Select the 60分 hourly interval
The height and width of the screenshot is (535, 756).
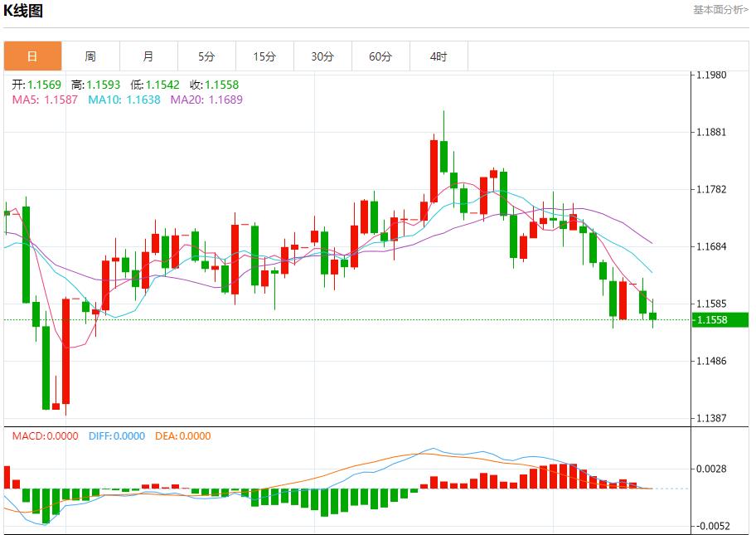coord(381,56)
